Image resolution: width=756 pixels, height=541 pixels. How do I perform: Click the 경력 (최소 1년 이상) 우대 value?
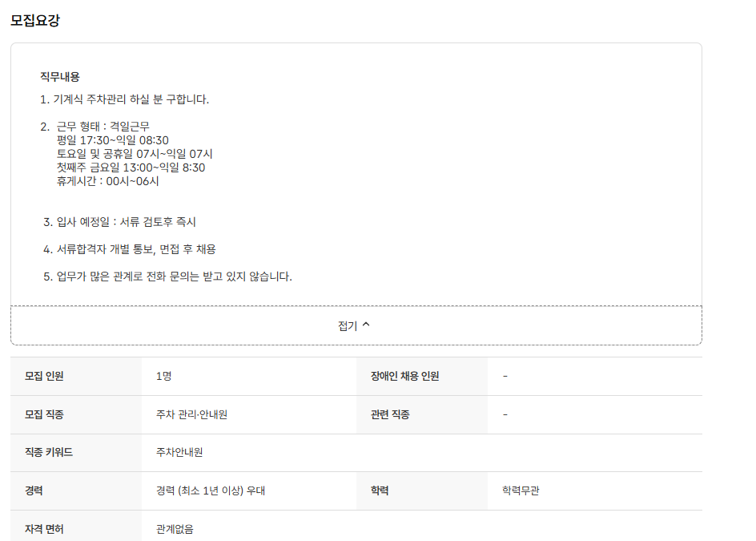coord(211,491)
